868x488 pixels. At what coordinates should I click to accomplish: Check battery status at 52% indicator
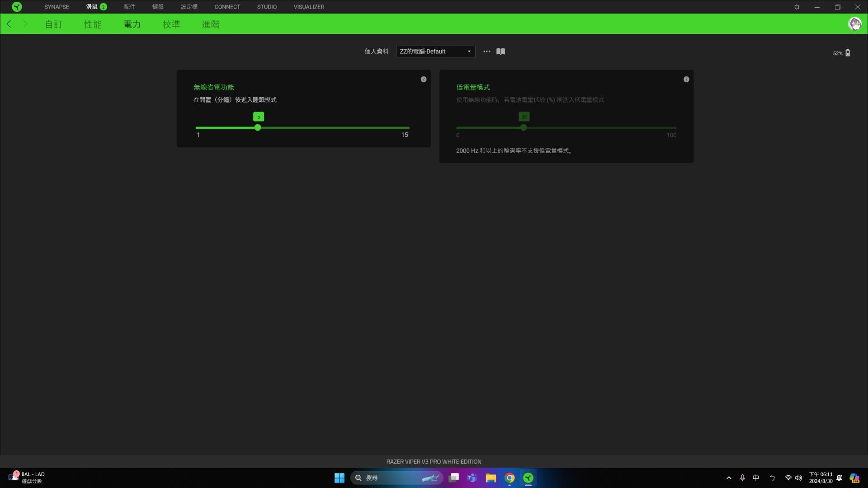[841, 53]
